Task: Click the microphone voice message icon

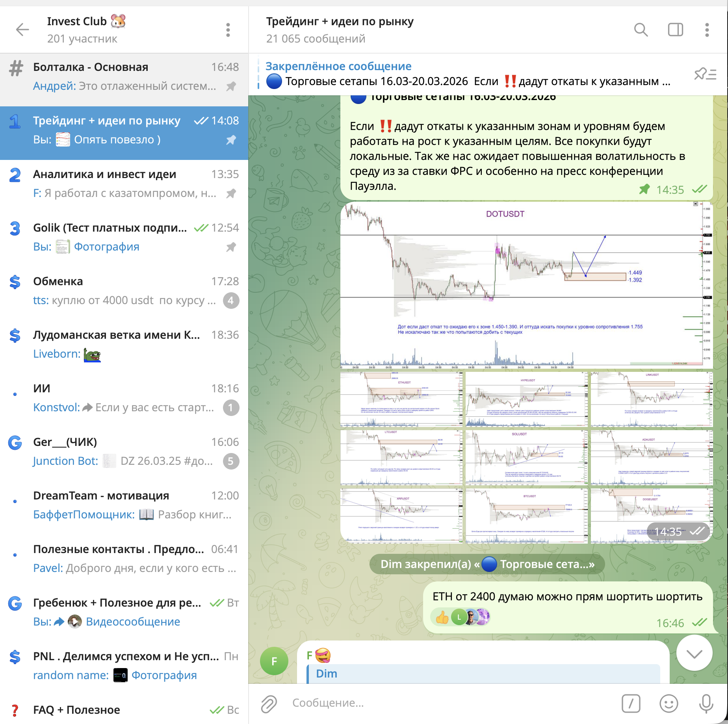Action: [x=706, y=703]
